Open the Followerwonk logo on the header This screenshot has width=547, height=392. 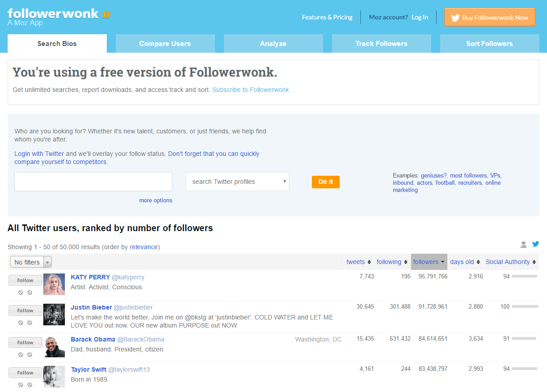[54, 14]
